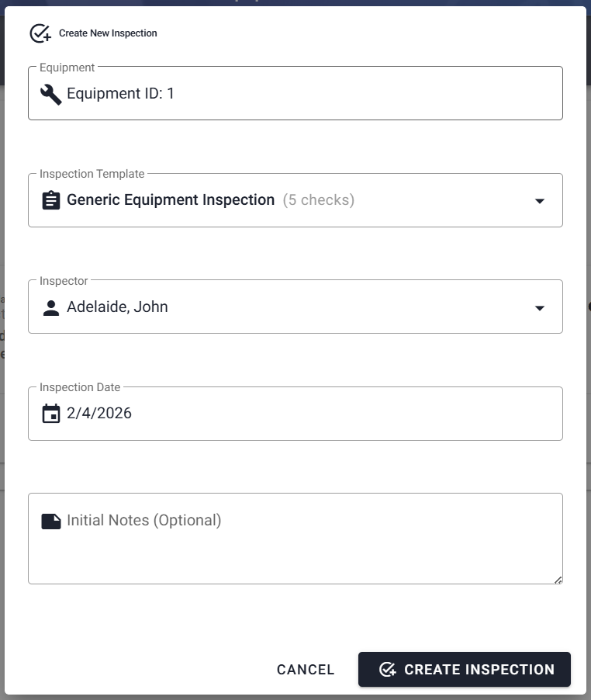Focus the Equipment ID: 1 field
Viewport: 591px width, 700px height.
310,94
